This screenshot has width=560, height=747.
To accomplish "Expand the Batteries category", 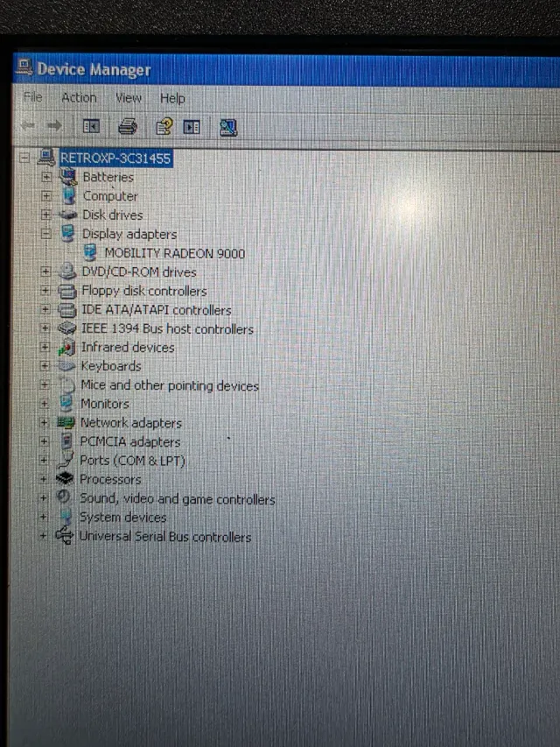I will pos(46,177).
